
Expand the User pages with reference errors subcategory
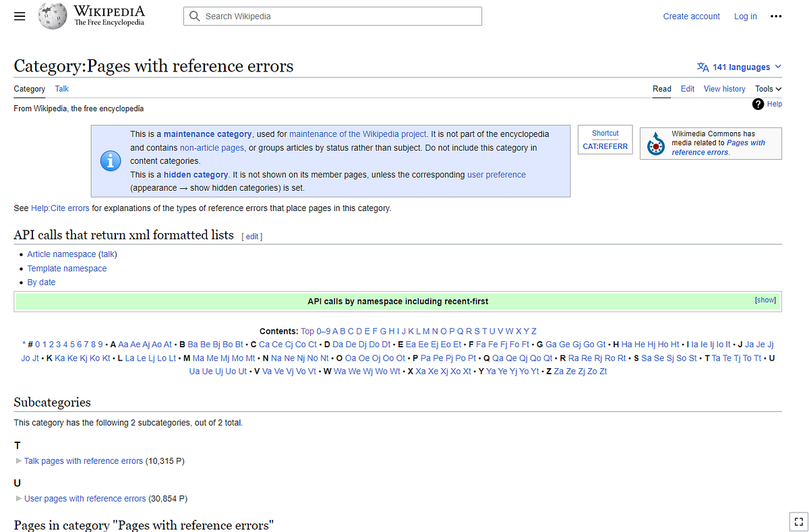18,498
